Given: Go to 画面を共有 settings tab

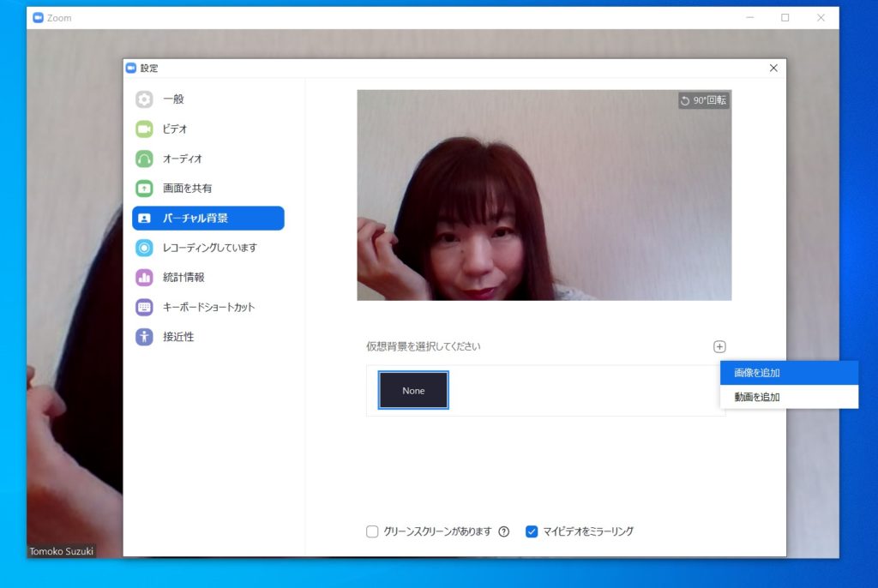Looking at the screenshot, I should (x=208, y=189).
